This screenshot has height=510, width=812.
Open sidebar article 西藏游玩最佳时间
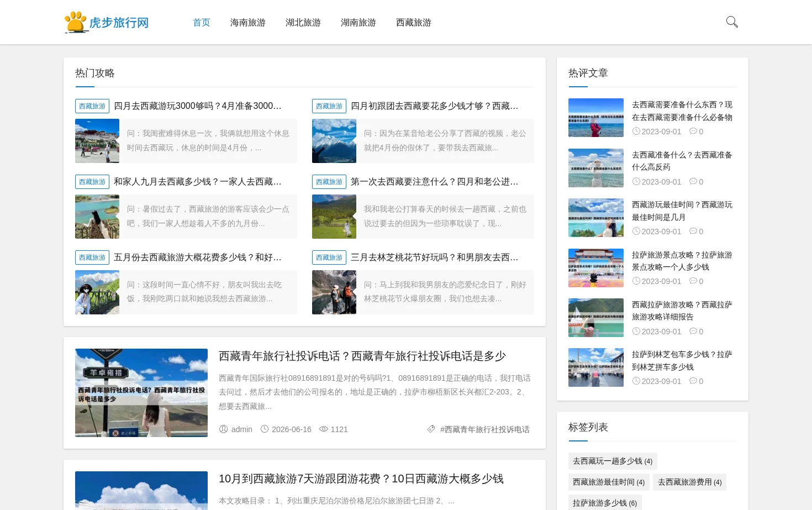click(x=682, y=211)
